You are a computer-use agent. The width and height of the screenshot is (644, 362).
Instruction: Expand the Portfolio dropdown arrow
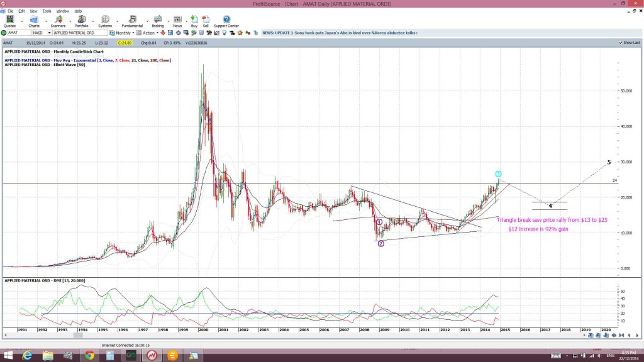point(93,21)
